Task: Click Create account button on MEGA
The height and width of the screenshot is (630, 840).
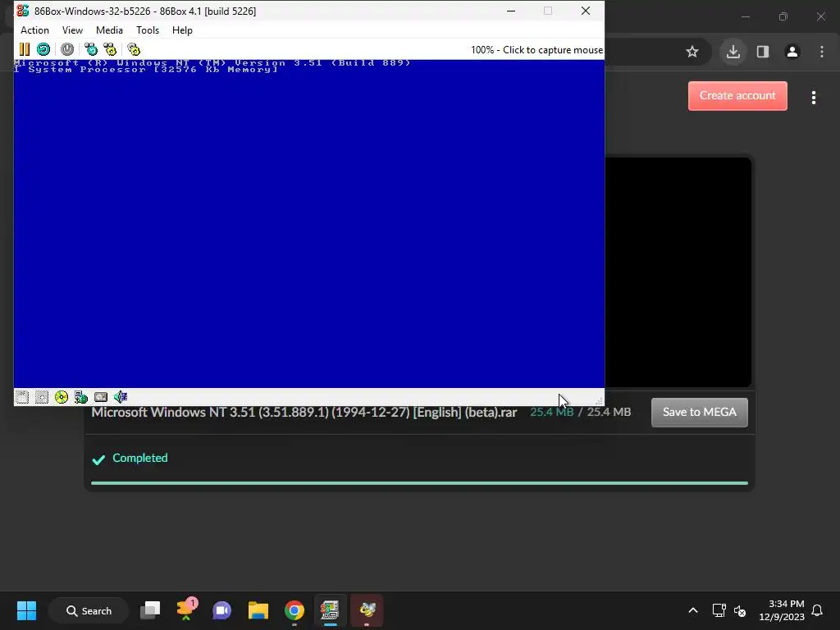Action: (x=737, y=96)
